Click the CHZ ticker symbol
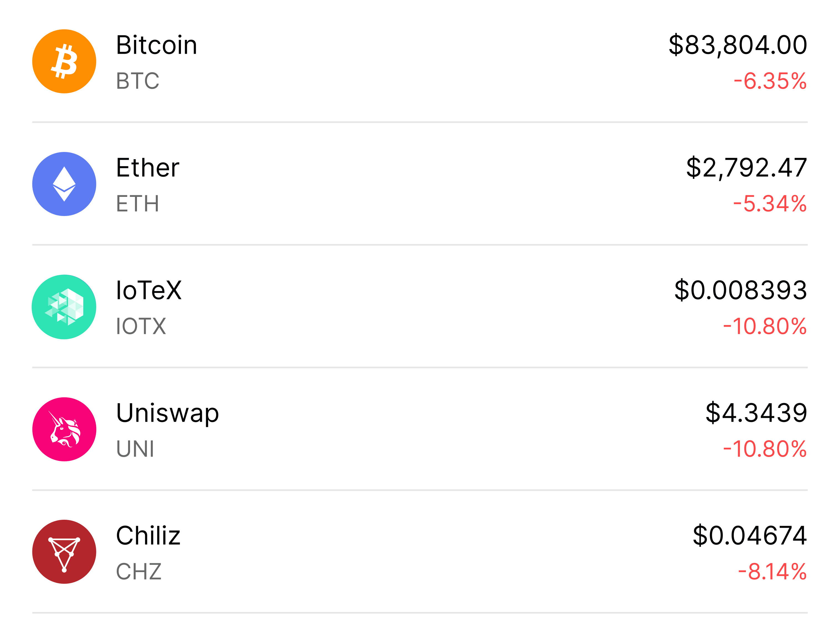Screen dimensions: 840x623 (139, 571)
